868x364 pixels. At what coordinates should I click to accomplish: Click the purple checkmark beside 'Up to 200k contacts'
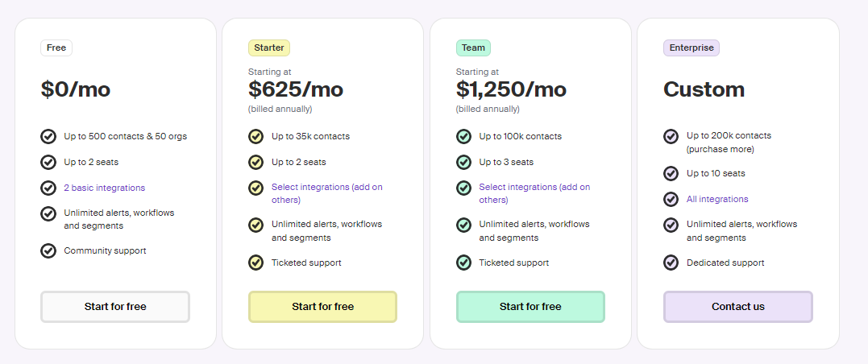pyautogui.click(x=671, y=136)
